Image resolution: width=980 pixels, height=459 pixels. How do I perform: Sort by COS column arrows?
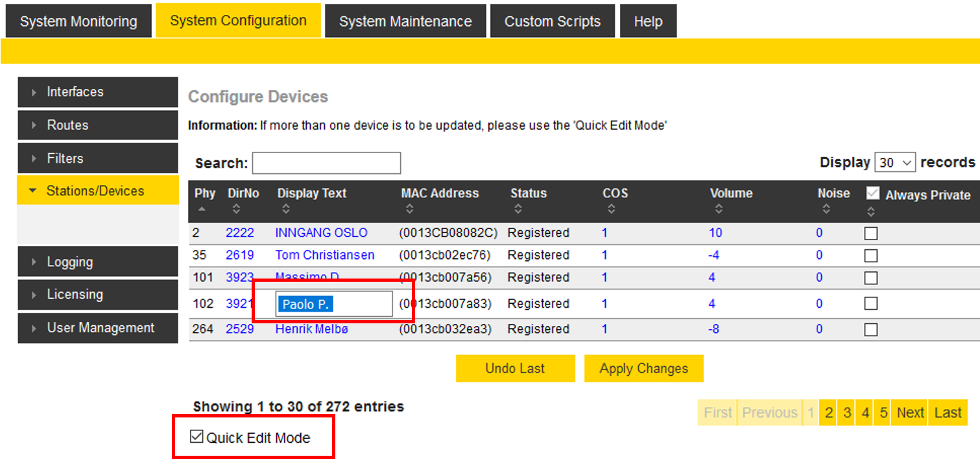coord(611,209)
